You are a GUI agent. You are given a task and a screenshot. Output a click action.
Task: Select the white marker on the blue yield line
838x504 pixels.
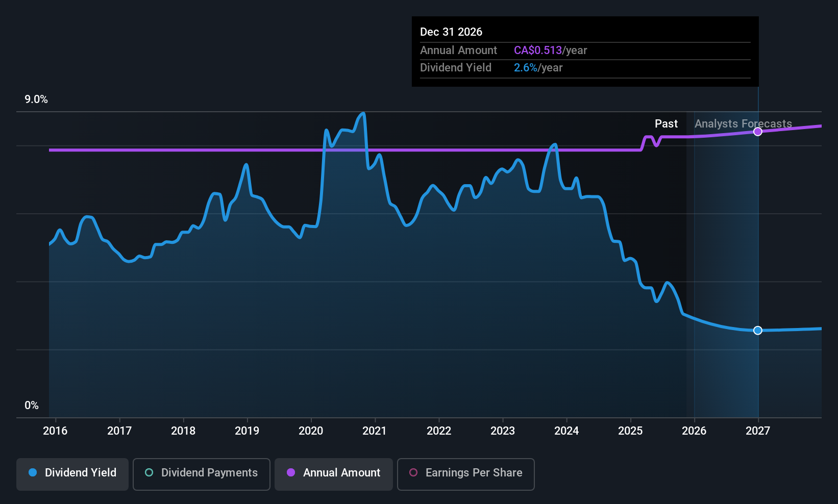tap(758, 330)
